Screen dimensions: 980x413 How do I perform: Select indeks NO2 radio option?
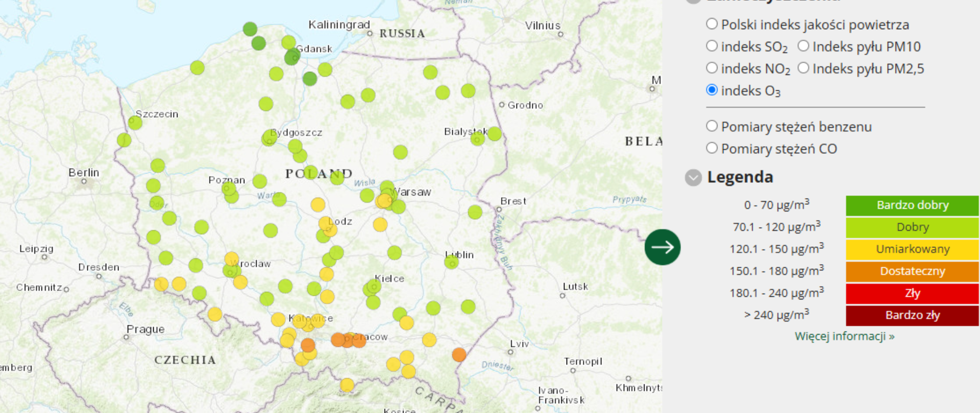pos(712,68)
